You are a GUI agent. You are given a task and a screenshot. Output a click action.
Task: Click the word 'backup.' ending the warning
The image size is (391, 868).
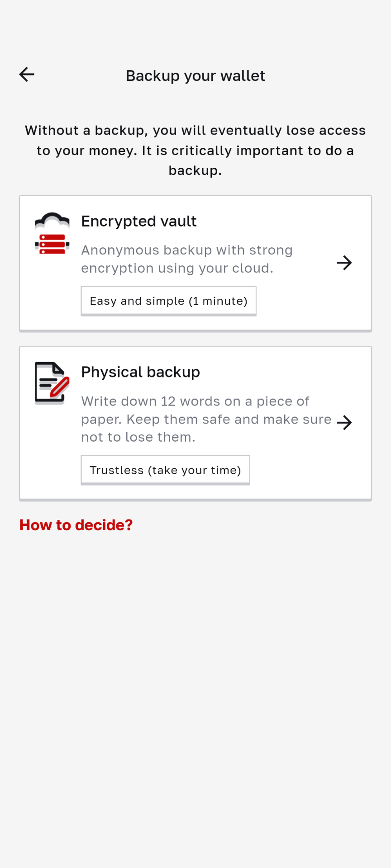(195, 170)
